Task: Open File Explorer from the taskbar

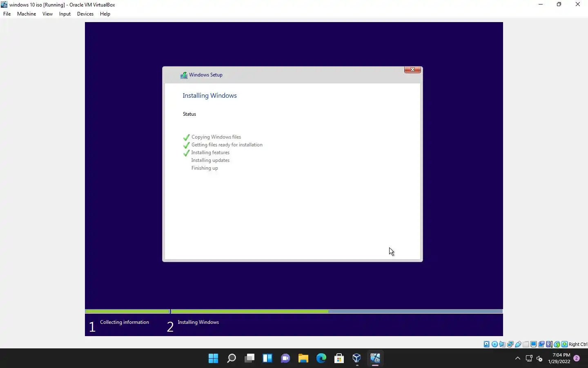Action: [x=303, y=359]
